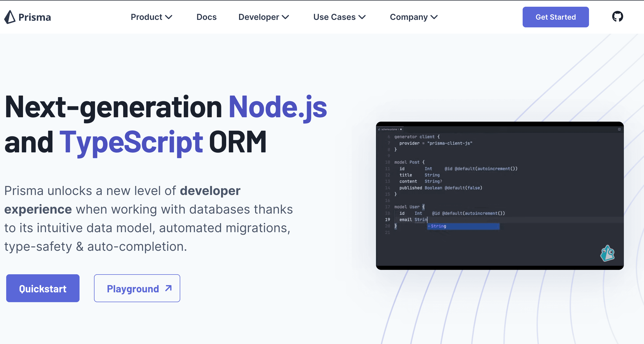Click the code editor demo preview
Screen dimensions: 644x344
[x=500, y=196]
